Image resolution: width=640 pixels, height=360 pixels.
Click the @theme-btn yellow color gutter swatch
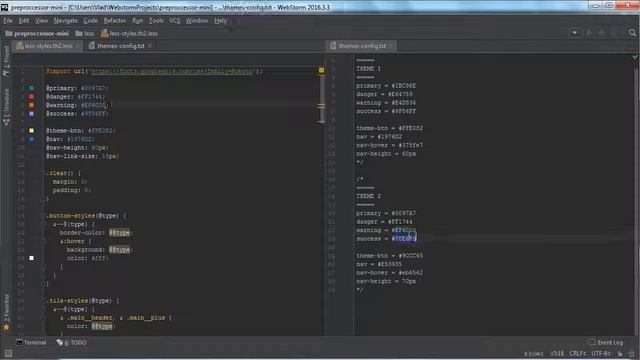click(x=31, y=131)
